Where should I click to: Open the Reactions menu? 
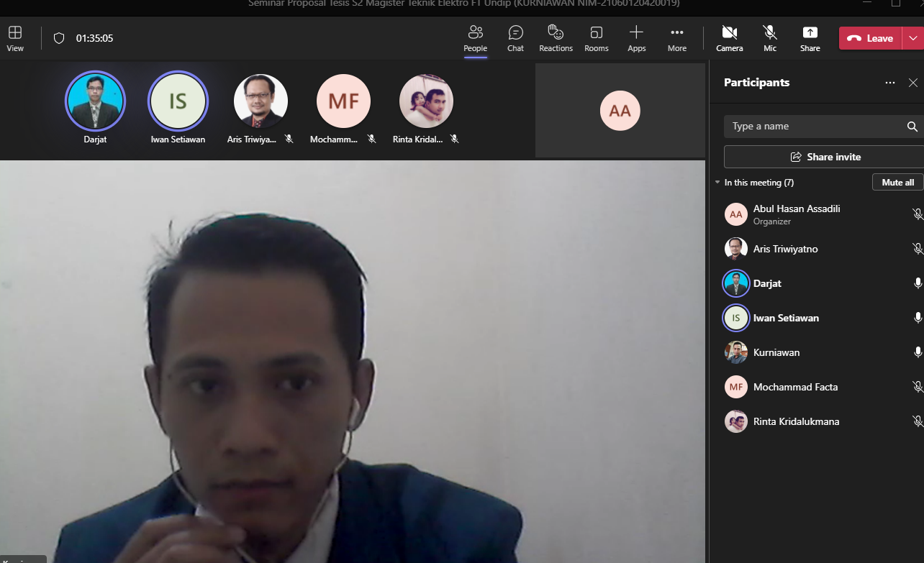(556, 38)
